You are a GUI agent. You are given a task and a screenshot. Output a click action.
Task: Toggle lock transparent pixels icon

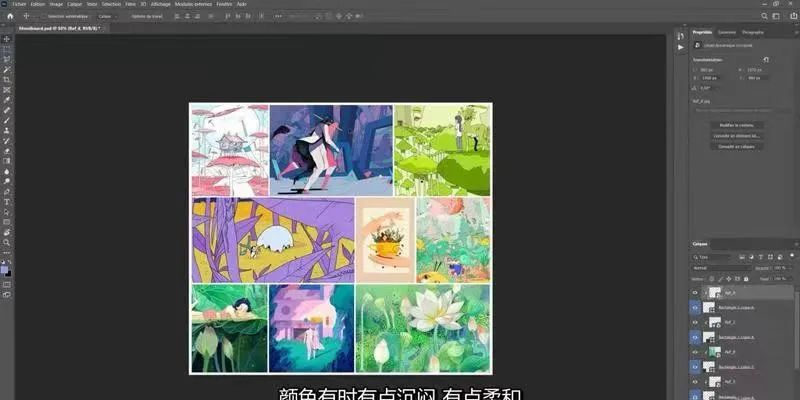pos(712,279)
